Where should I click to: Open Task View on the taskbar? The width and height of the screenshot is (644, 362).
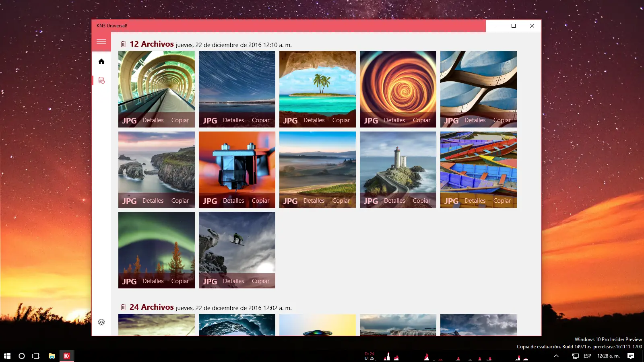tap(36, 356)
